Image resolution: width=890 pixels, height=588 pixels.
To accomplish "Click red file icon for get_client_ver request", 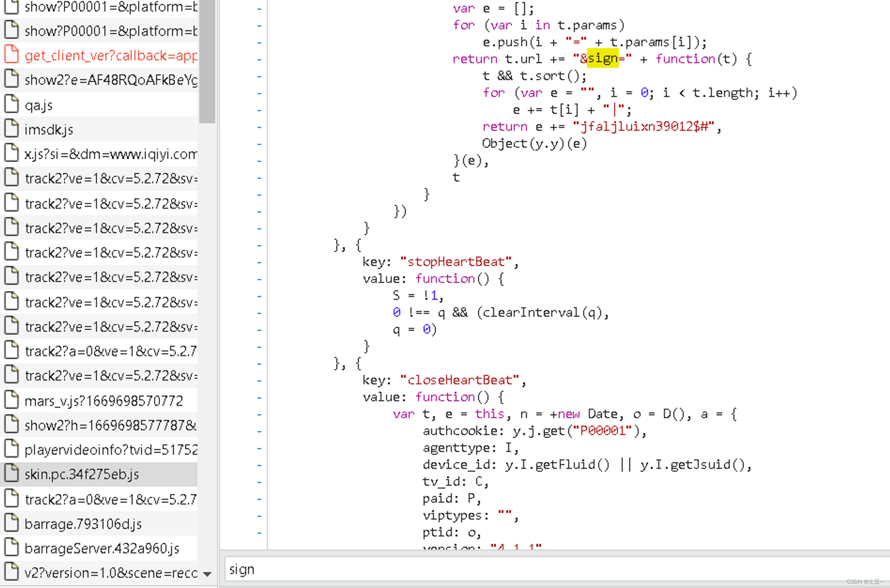I will click(11, 55).
